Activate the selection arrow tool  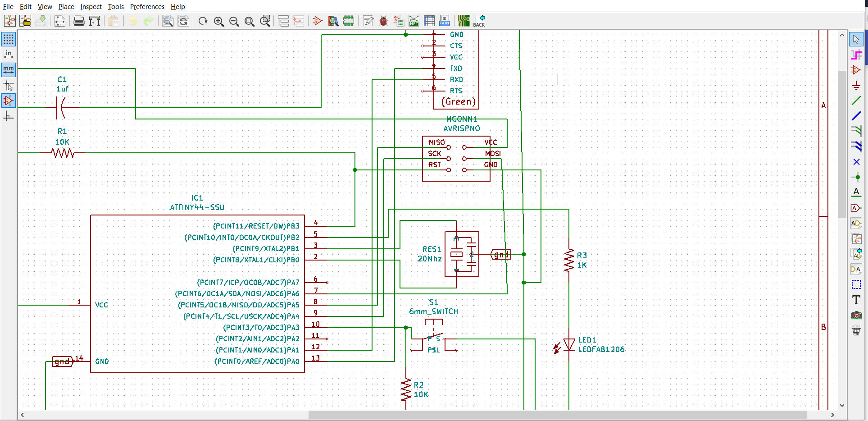(856, 39)
